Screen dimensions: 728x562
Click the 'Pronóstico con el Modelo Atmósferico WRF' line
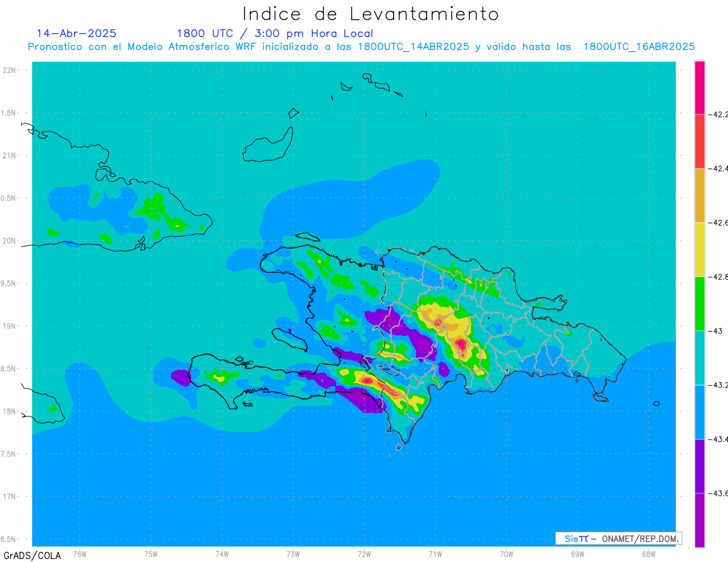(x=361, y=47)
